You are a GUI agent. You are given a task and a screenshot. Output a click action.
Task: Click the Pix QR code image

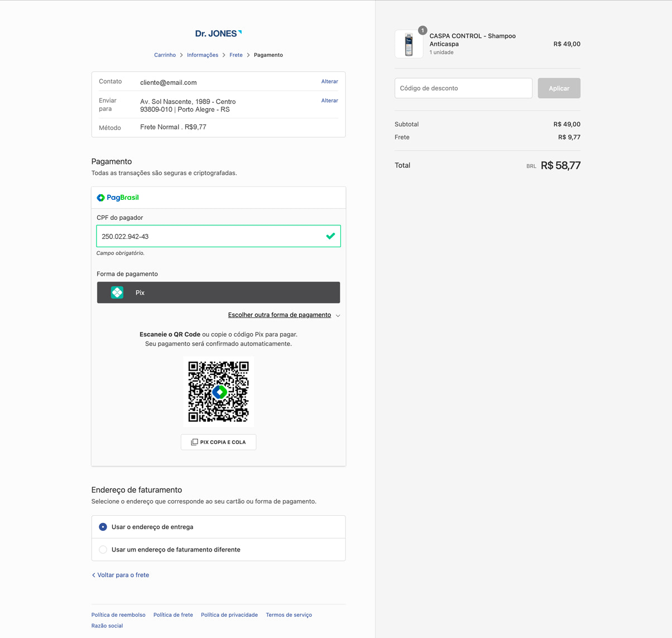[218, 391]
